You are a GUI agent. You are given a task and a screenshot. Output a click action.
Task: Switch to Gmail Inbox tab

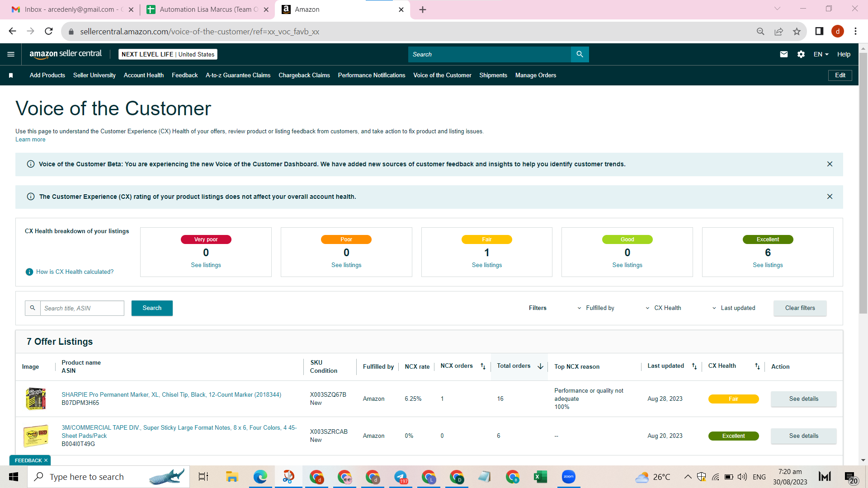(72, 9)
